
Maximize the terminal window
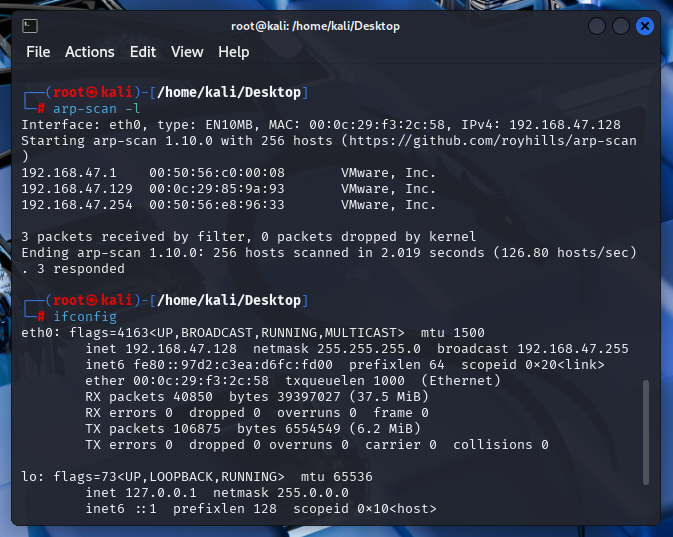point(621,26)
